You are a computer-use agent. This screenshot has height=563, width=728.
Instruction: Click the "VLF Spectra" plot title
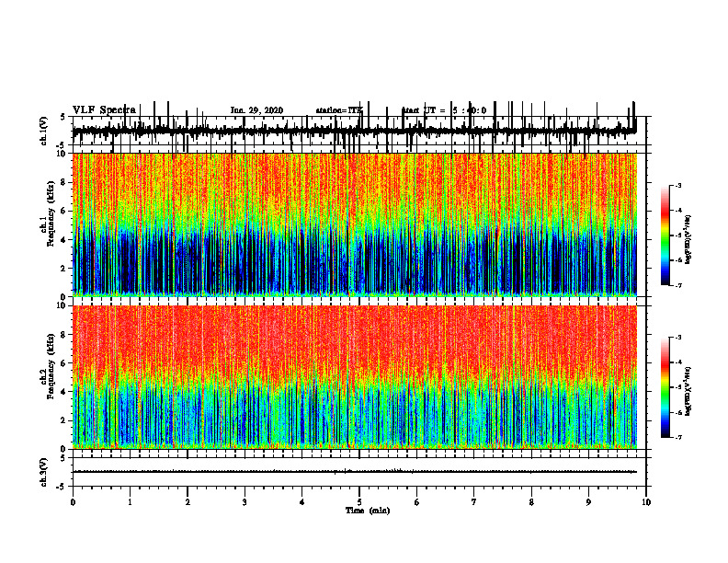click(x=104, y=110)
